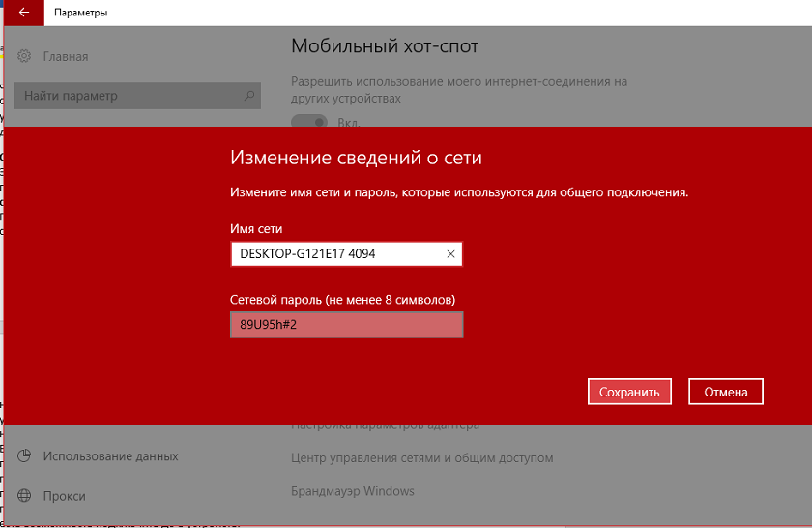This screenshot has height=528, width=812.
Task: Click the Прокси globe icon
Action: tap(25, 496)
